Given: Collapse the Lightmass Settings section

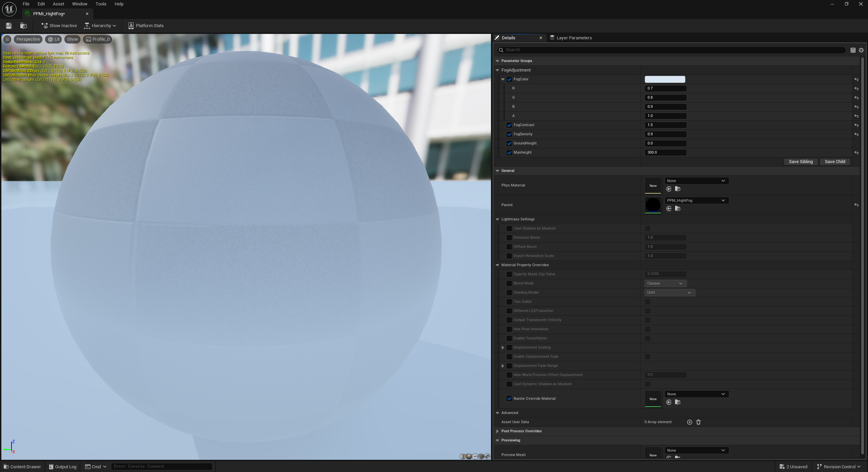Looking at the screenshot, I should [497, 219].
